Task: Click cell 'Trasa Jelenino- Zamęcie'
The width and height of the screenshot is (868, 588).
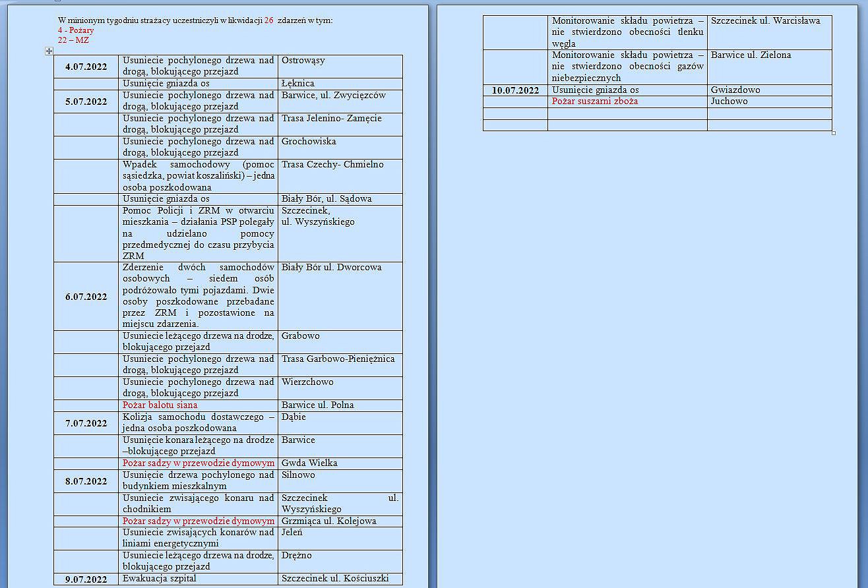Action: pyautogui.click(x=340, y=125)
